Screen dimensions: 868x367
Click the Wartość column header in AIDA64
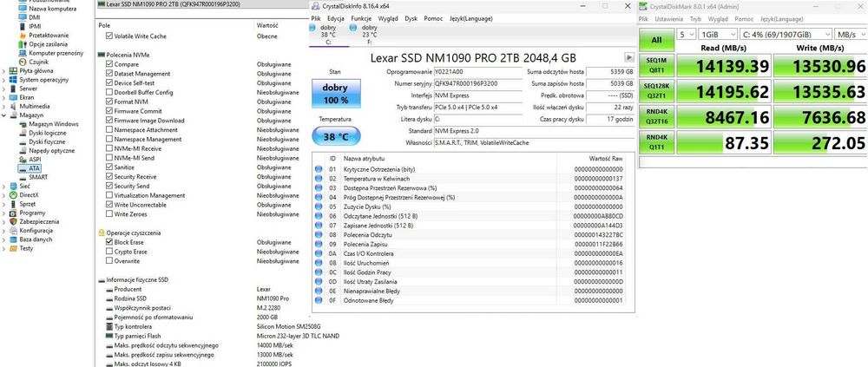tap(266, 25)
